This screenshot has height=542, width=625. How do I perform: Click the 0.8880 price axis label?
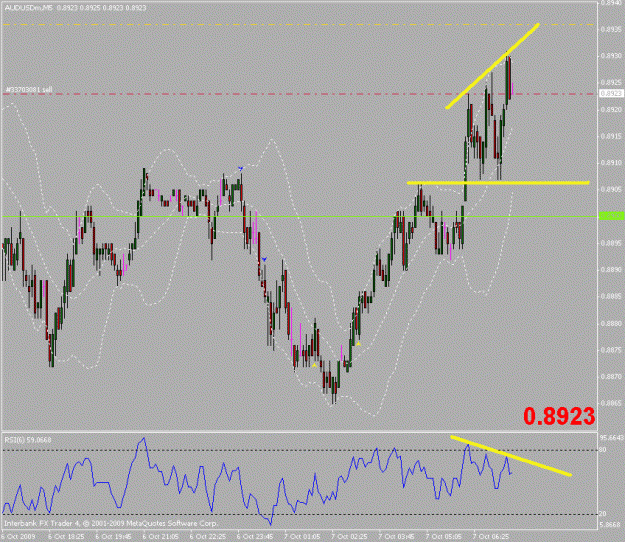point(611,323)
